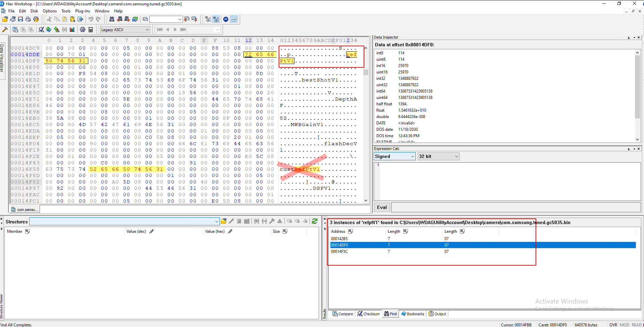Toggle decimal offset display (10 icon)
Screen dimensions: 644x327
(208, 19)
